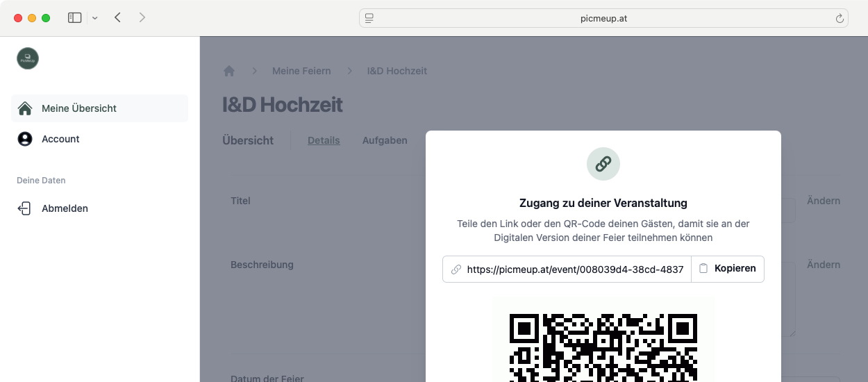Toggle the Safari sidebar icon
Viewport: 868px width, 382px height.
point(75,18)
